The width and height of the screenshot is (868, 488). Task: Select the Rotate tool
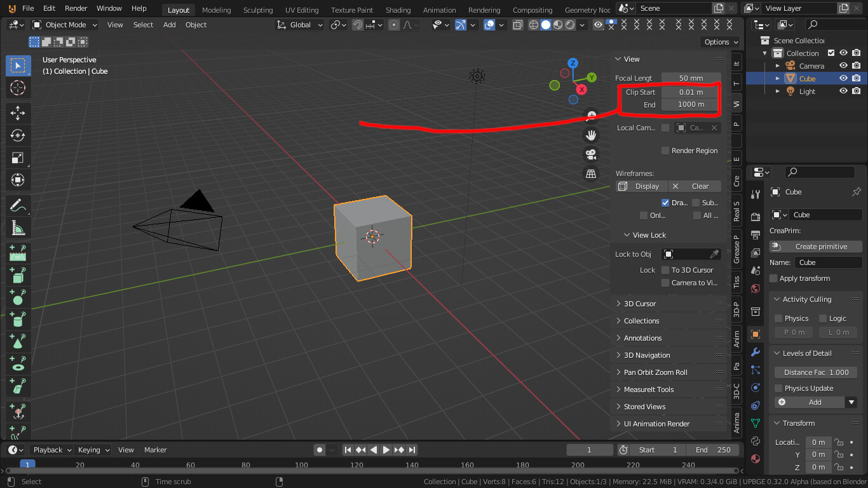pyautogui.click(x=18, y=135)
